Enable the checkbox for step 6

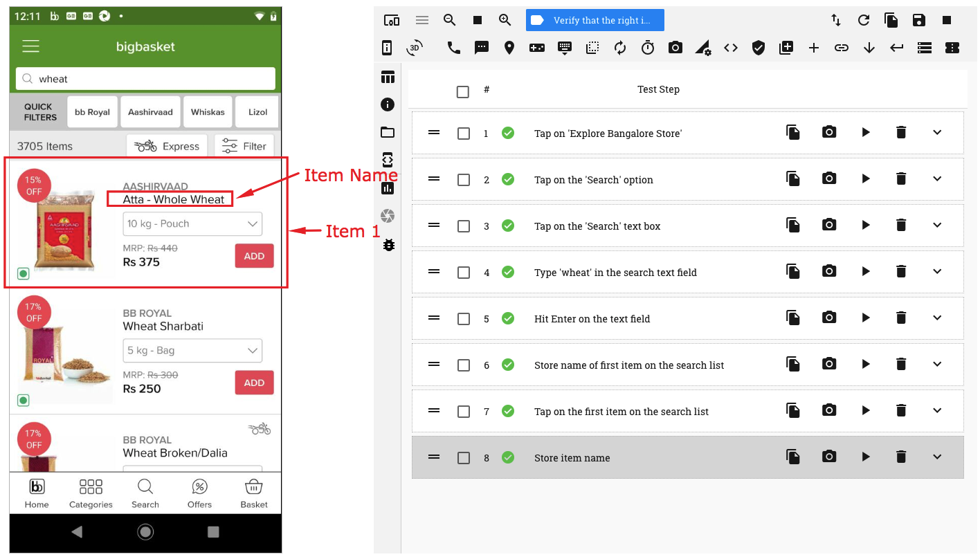pos(464,365)
